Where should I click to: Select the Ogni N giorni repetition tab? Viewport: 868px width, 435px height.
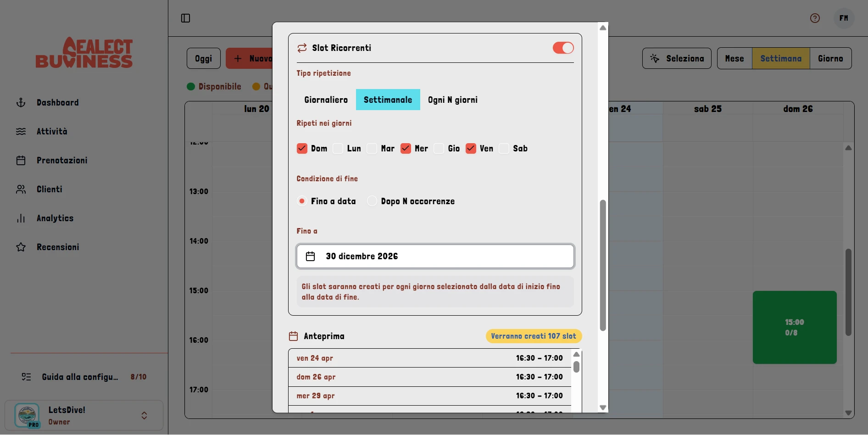453,100
